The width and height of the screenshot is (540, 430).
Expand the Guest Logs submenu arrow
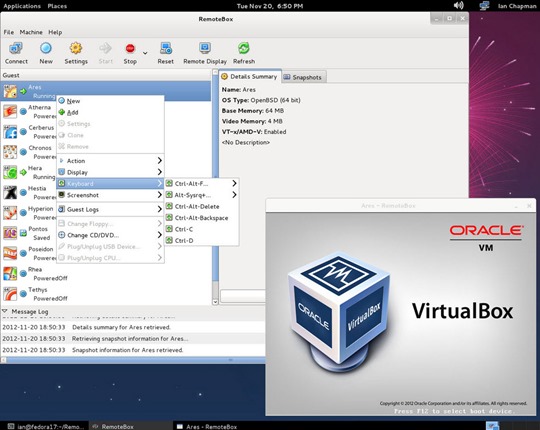click(159, 209)
